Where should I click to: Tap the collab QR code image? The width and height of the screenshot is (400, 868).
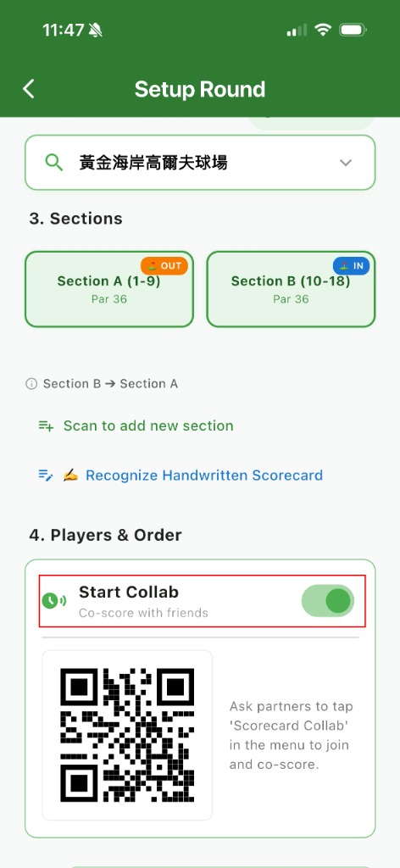127,735
